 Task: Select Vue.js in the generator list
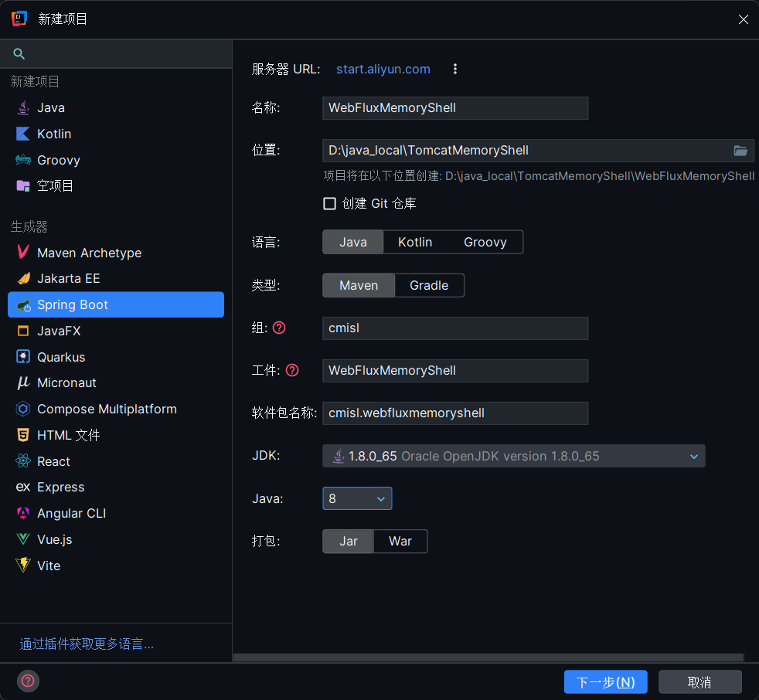[116, 539]
